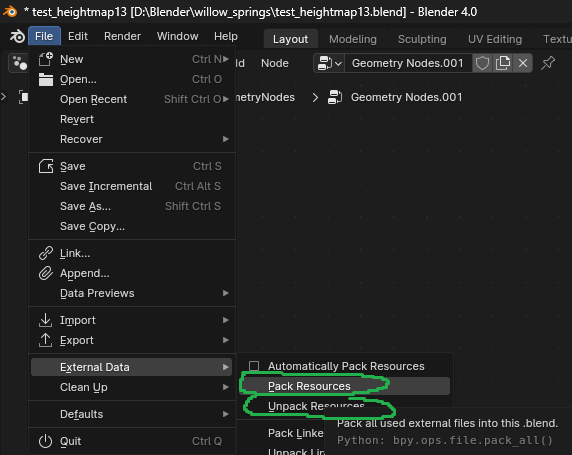This screenshot has height=455, width=572.
Task: Expand External Data submenu
Action: pos(132,367)
